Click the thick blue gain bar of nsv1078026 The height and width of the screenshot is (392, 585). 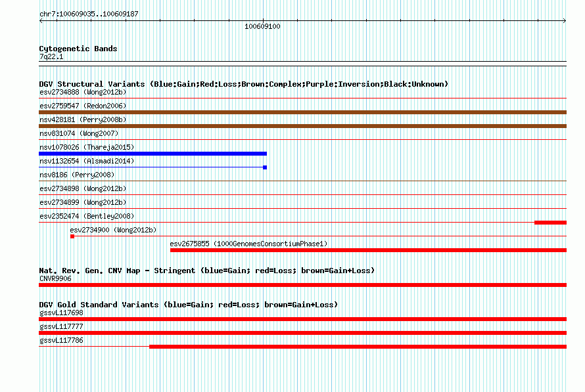pyautogui.click(x=153, y=154)
